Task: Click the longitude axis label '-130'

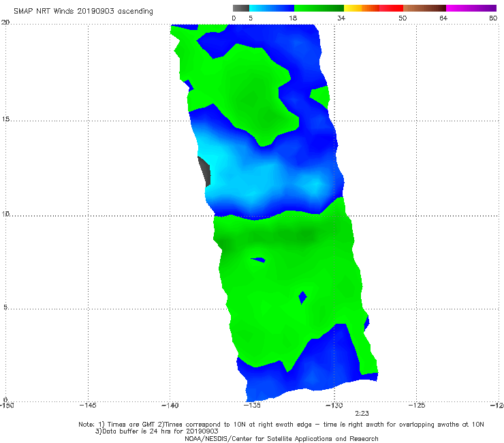Action: 334,405
